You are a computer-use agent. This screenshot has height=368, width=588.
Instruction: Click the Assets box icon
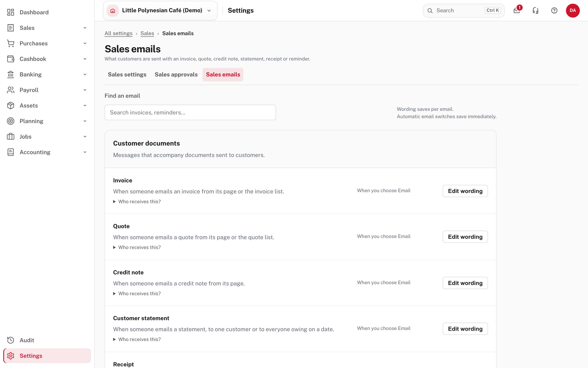pos(10,106)
